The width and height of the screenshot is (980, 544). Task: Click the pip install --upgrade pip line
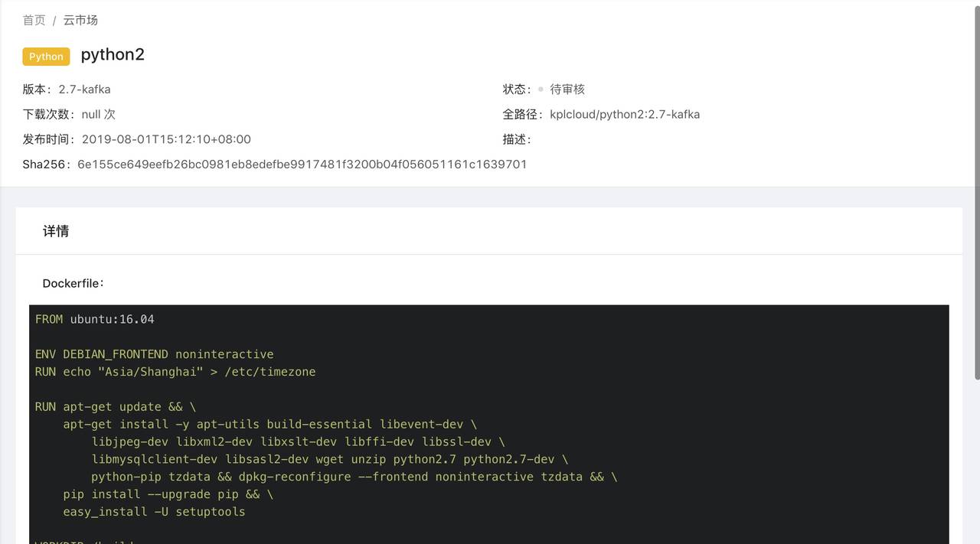point(168,494)
